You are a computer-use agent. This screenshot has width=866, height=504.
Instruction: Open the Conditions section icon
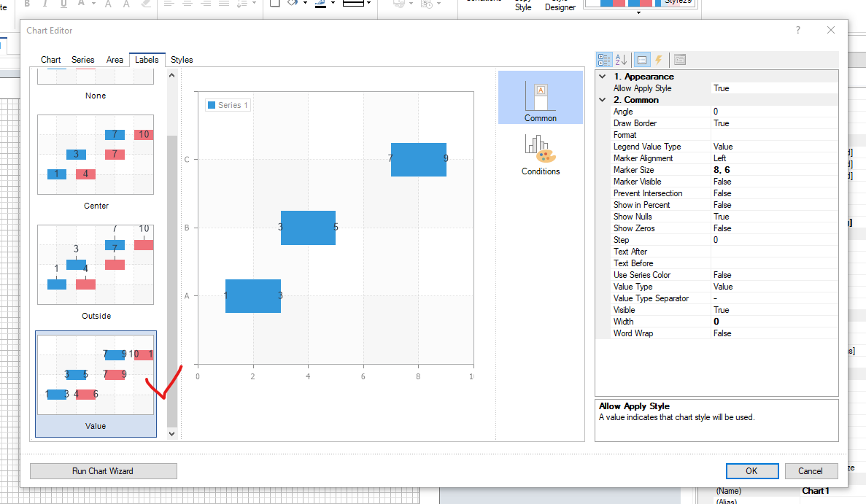[540, 154]
